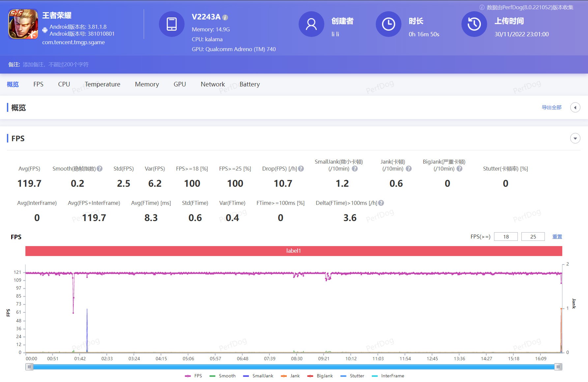Click the duration text 0h 16m 50s

(424, 34)
